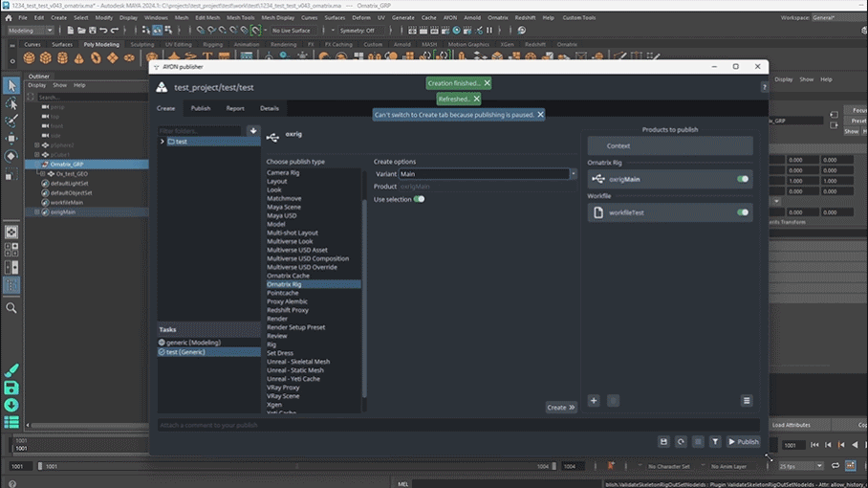The height and width of the screenshot is (488, 868).
Task: Toggle the Use selection switch
Action: coord(419,199)
